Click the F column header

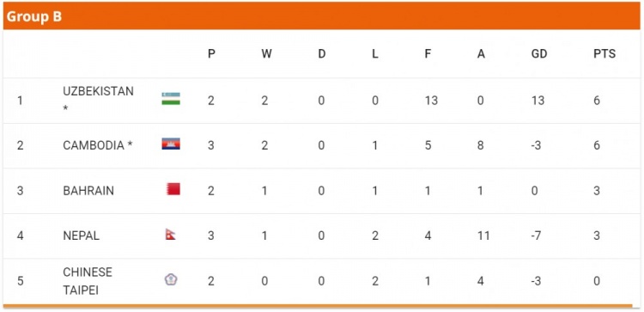click(x=428, y=53)
